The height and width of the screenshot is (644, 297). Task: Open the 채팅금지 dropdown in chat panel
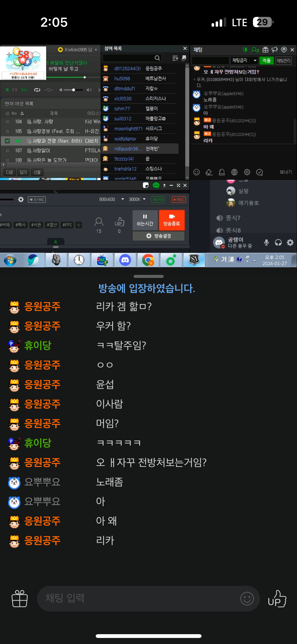(x=244, y=60)
